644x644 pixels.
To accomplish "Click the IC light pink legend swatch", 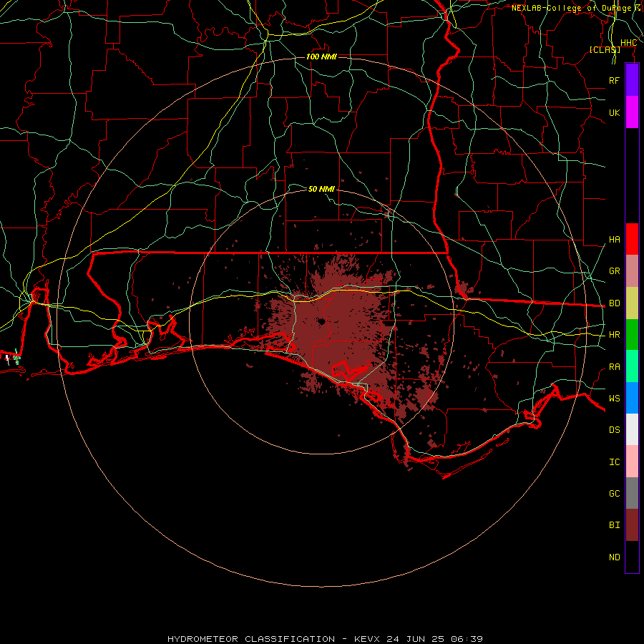I will 632,462.
